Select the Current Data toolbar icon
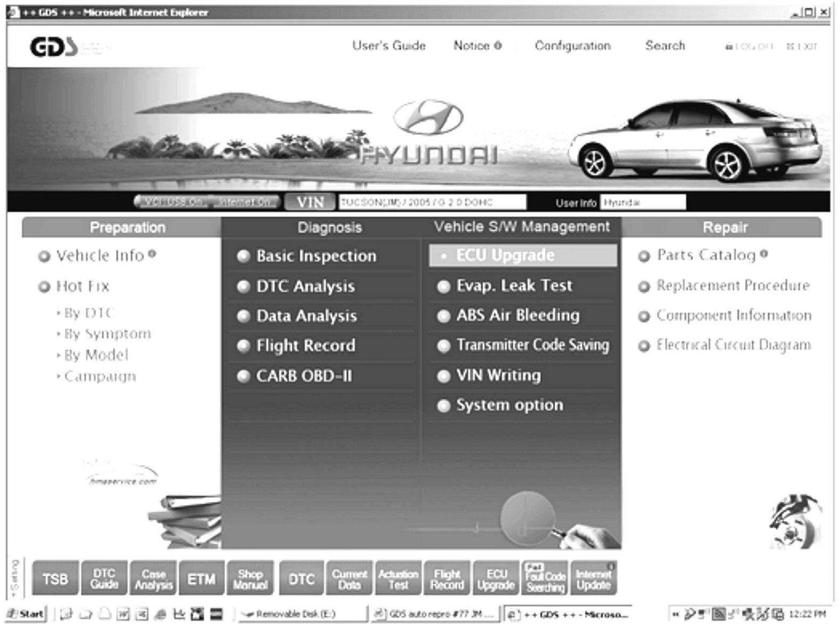This screenshot has width=840, height=625. tap(349, 579)
